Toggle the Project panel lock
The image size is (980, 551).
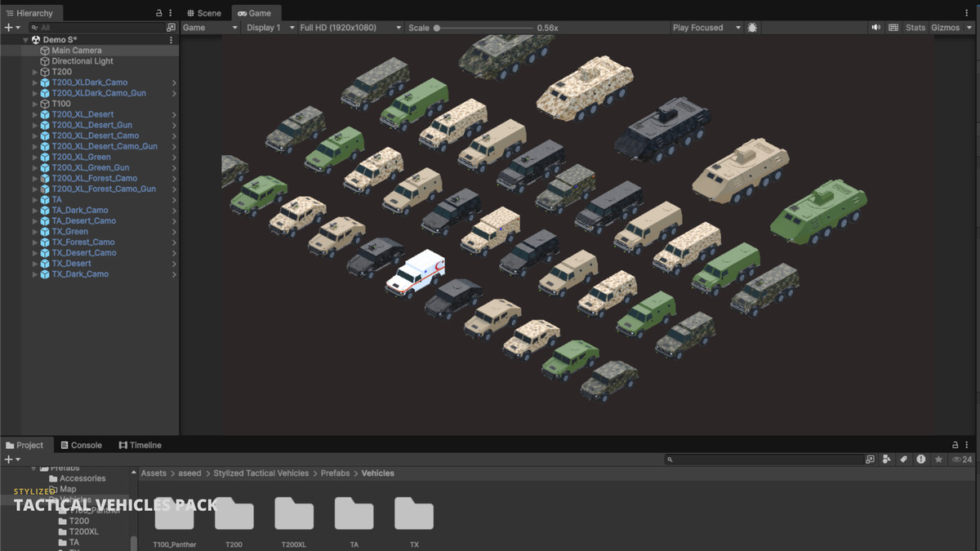point(955,445)
